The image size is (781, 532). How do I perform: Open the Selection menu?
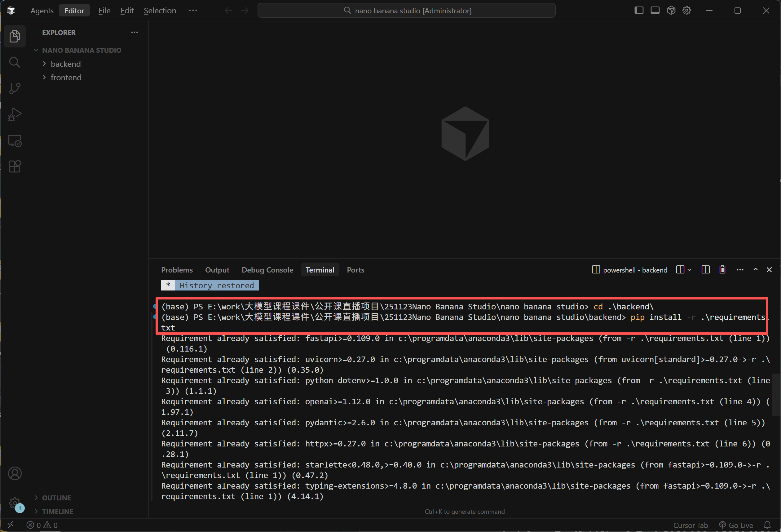point(160,11)
